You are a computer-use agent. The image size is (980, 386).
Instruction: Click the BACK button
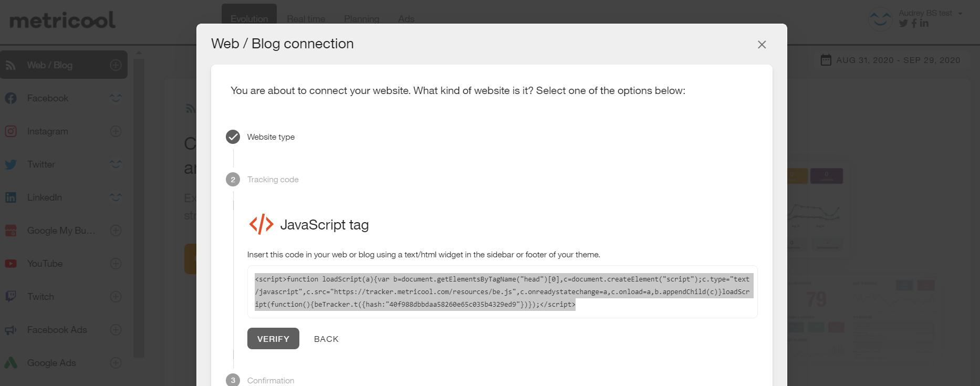point(326,339)
